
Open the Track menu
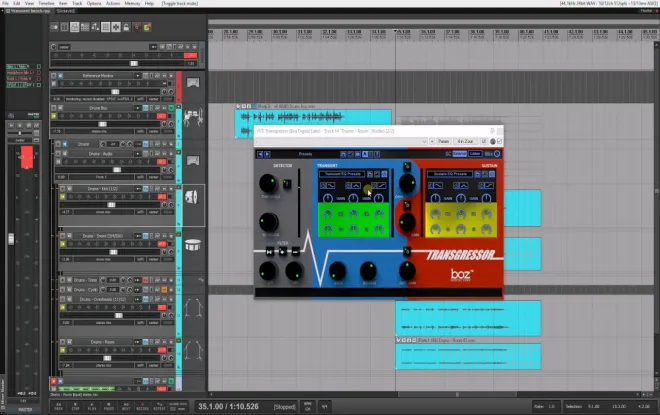coord(77,3)
